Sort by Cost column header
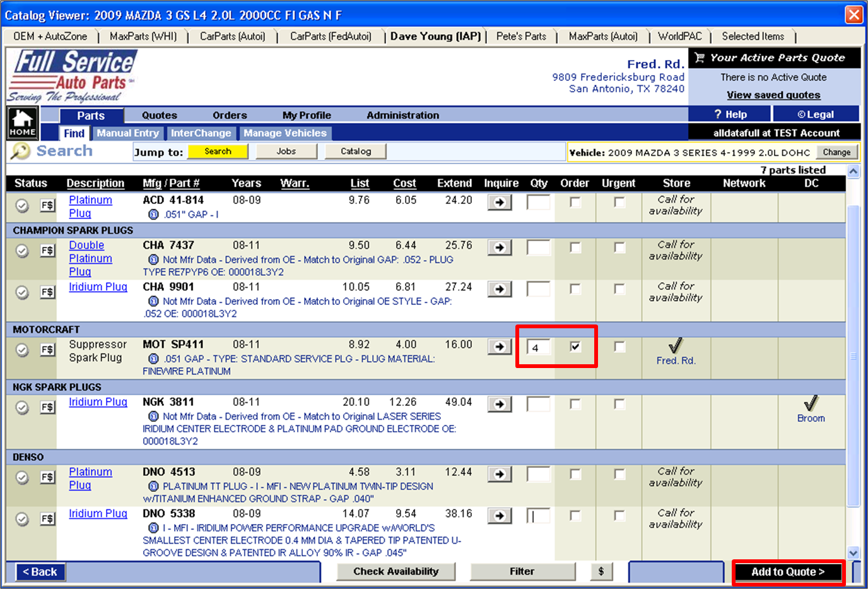The height and width of the screenshot is (589, 868). (x=404, y=183)
